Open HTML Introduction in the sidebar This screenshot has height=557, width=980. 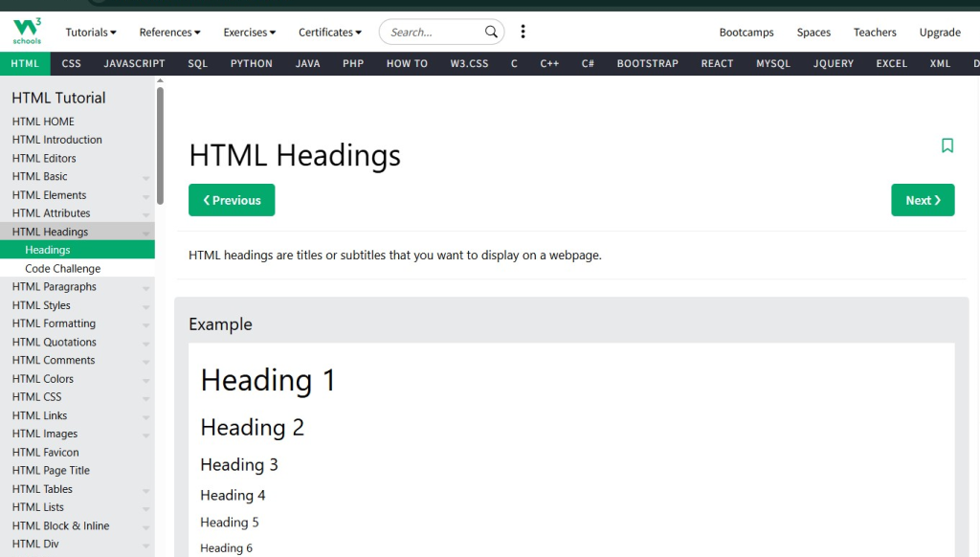[56, 140]
